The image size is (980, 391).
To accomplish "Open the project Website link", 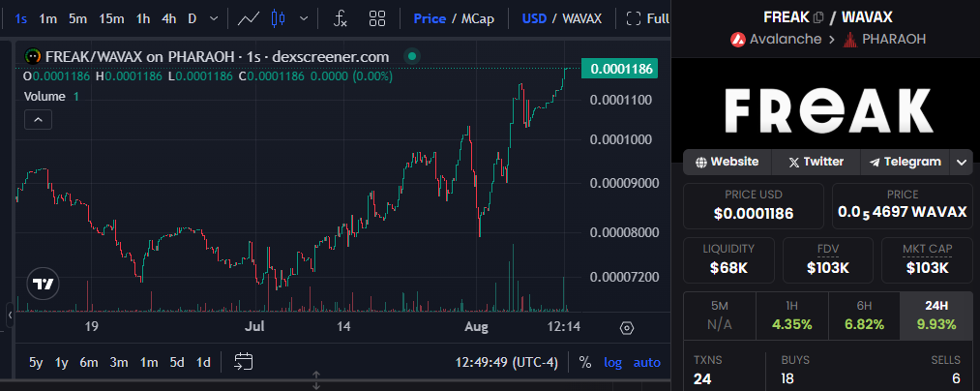I will click(728, 162).
